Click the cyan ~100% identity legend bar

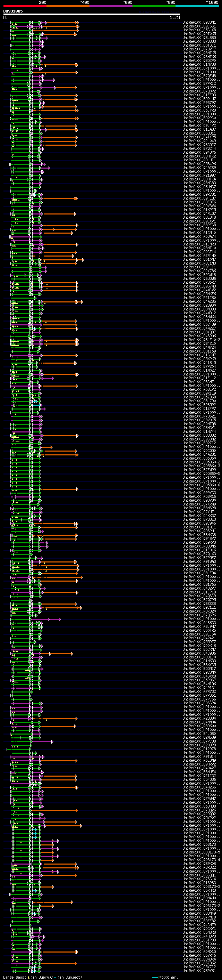coord(197,6)
